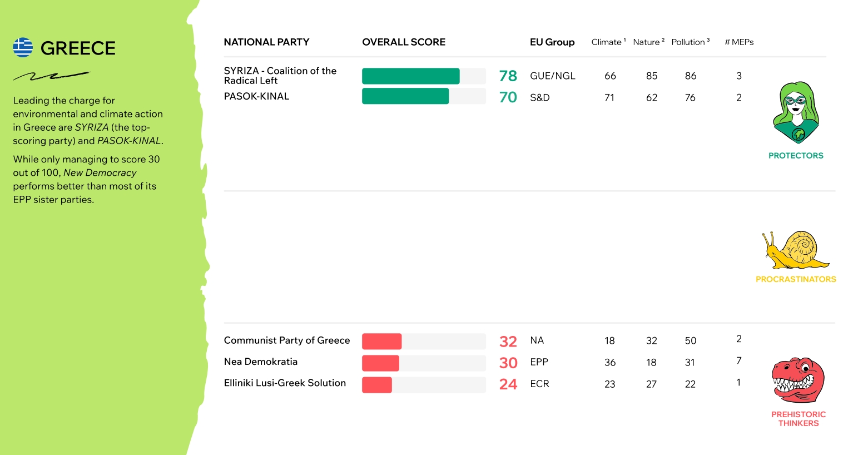Image resolution: width=868 pixels, height=455 pixels.
Task: Click the Pollution column header
Action: coord(690,42)
